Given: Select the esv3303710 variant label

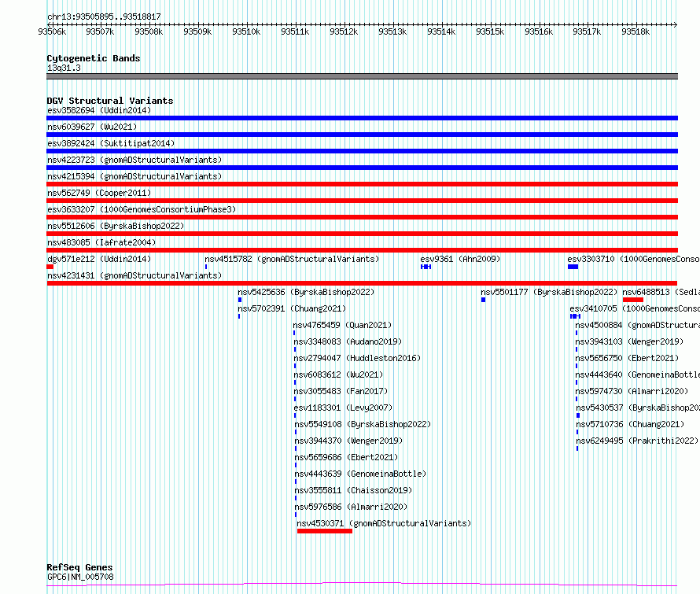Looking at the screenshot, I should [x=633, y=259].
